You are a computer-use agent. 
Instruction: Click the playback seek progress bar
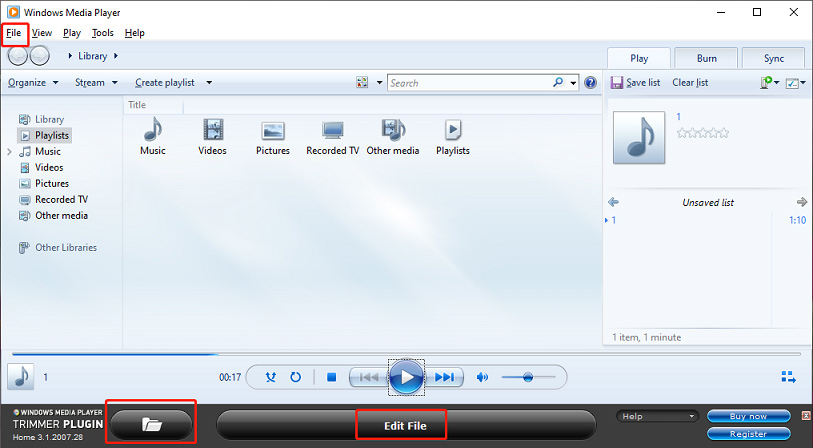click(x=406, y=354)
